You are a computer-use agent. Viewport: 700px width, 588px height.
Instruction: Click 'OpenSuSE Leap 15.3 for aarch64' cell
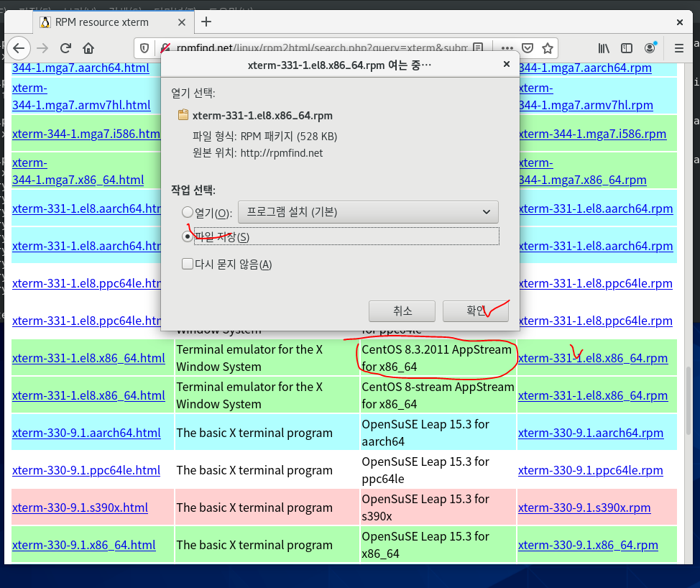(438, 433)
